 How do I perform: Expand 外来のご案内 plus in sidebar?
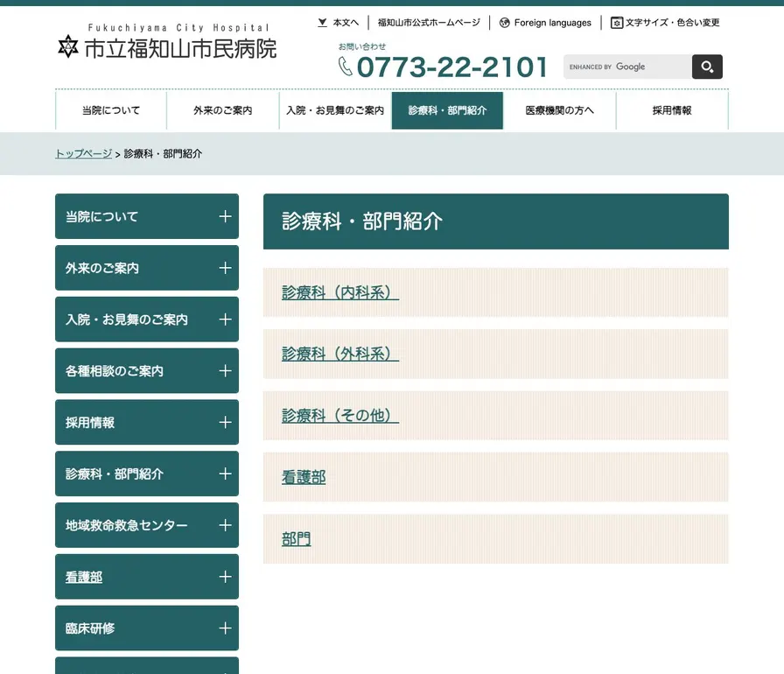click(225, 268)
